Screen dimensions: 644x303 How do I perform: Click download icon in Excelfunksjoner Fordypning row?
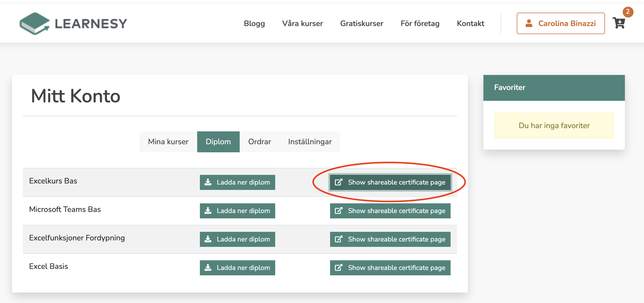[208, 239]
